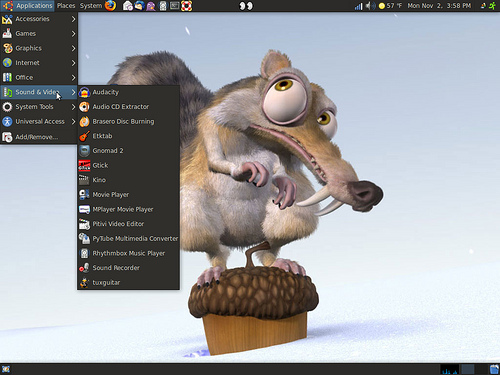
Task: Open the Places menu
Action: pyautogui.click(x=66, y=6)
